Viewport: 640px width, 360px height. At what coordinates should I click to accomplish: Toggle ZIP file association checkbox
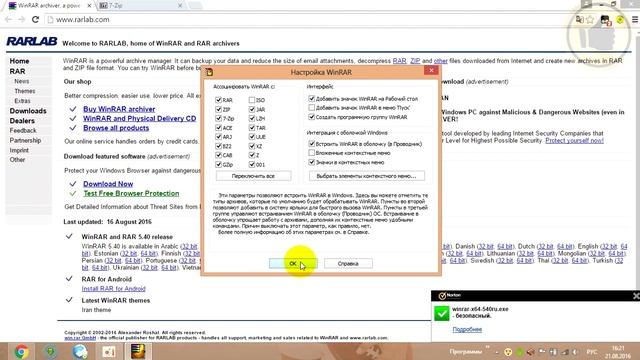tap(218, 109)
